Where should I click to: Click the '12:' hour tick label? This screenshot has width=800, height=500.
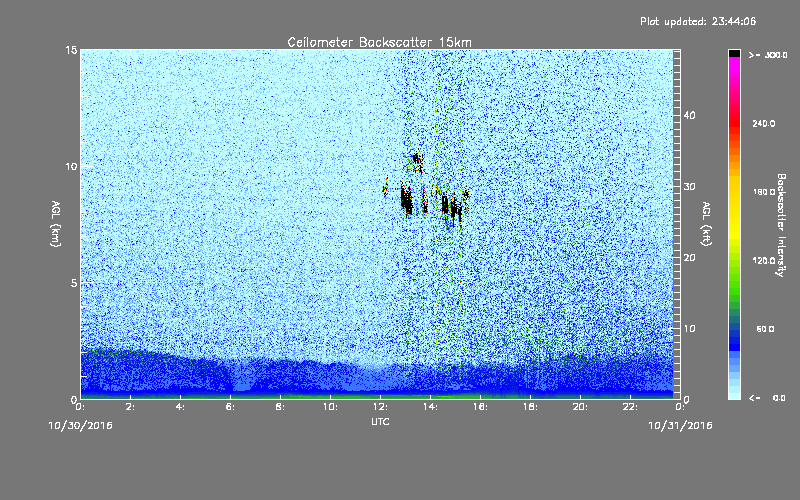380,407
